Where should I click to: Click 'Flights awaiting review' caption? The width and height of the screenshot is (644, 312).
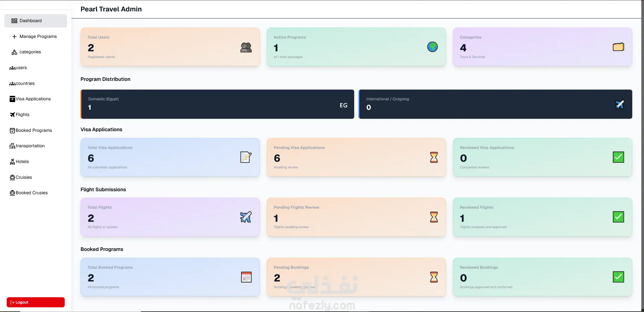291,227
